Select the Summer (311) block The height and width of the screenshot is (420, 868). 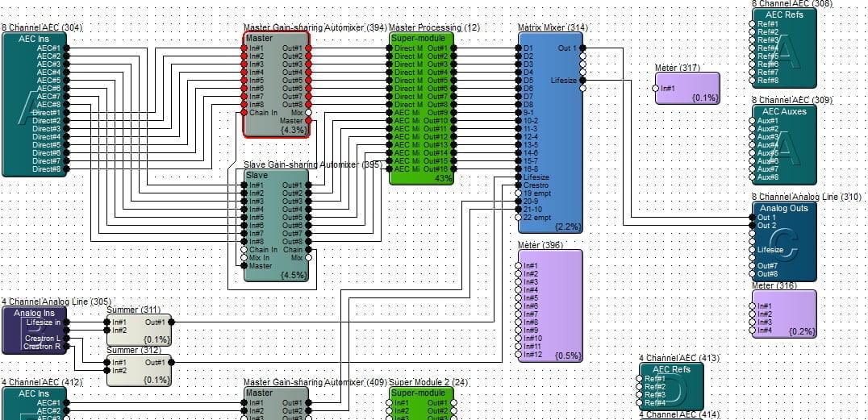pos(139,331)
